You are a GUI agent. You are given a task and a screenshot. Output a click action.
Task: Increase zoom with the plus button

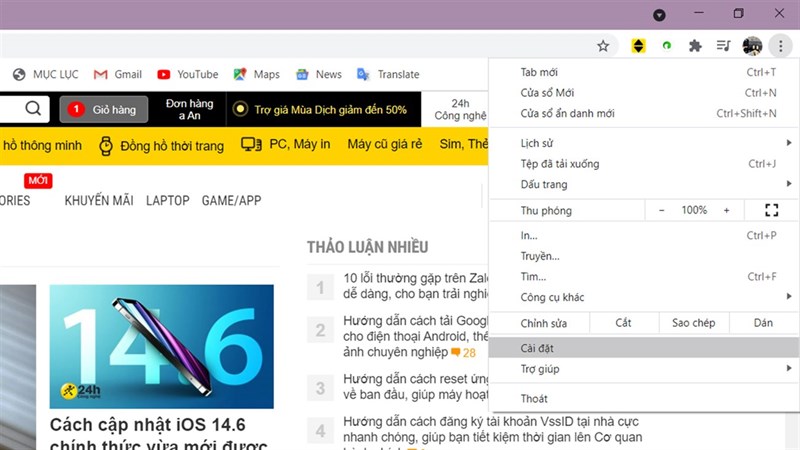tap(727, 210)
